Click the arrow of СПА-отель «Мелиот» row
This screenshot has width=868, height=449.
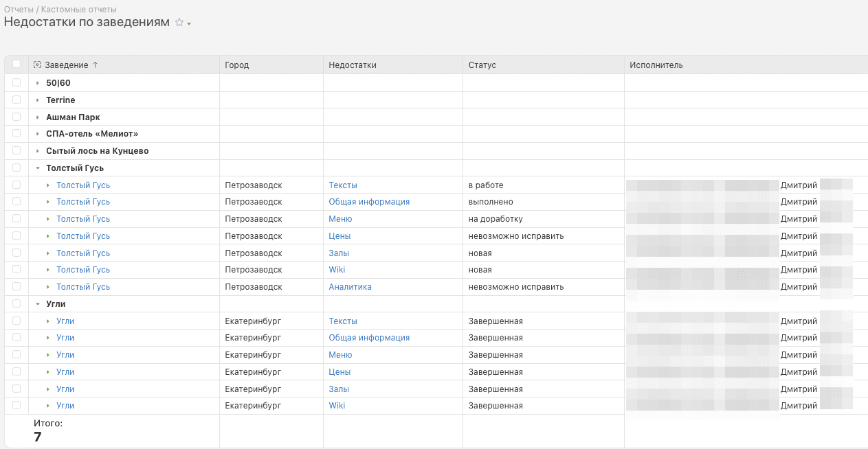pos(38,134)
